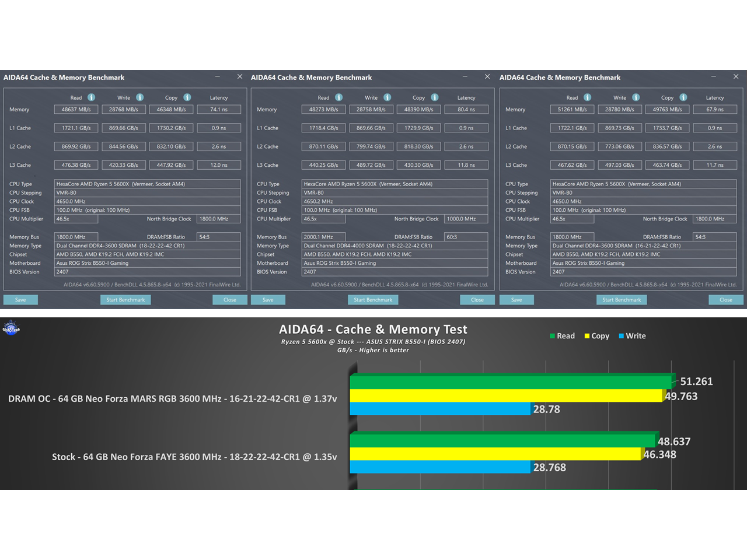Click blue bar labeled 28.78
The width and height of the screenshot is (747, 560).
(x=440, y=408)
